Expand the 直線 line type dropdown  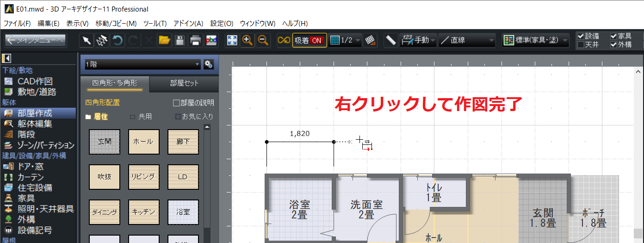point(467,40)
